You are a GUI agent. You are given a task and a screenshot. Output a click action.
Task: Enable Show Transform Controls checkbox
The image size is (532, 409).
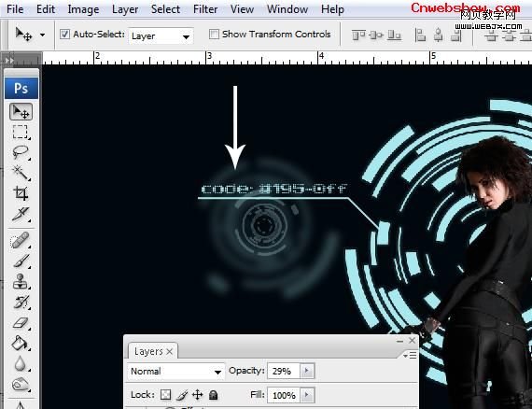214,34
